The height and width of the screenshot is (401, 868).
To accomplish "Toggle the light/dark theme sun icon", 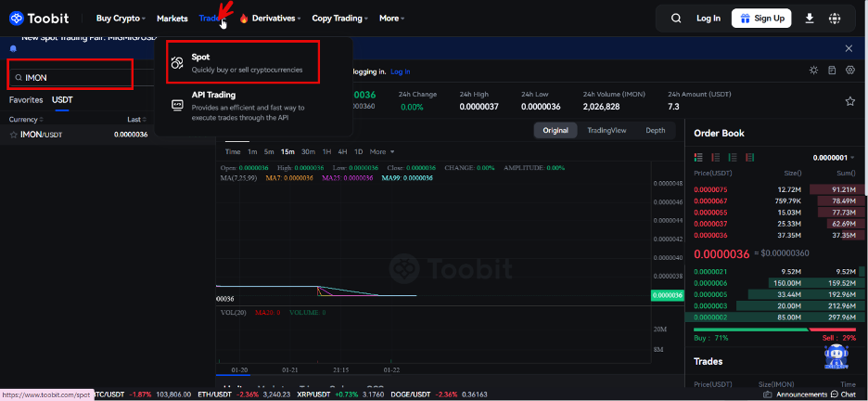I will (x=814, y=71).
